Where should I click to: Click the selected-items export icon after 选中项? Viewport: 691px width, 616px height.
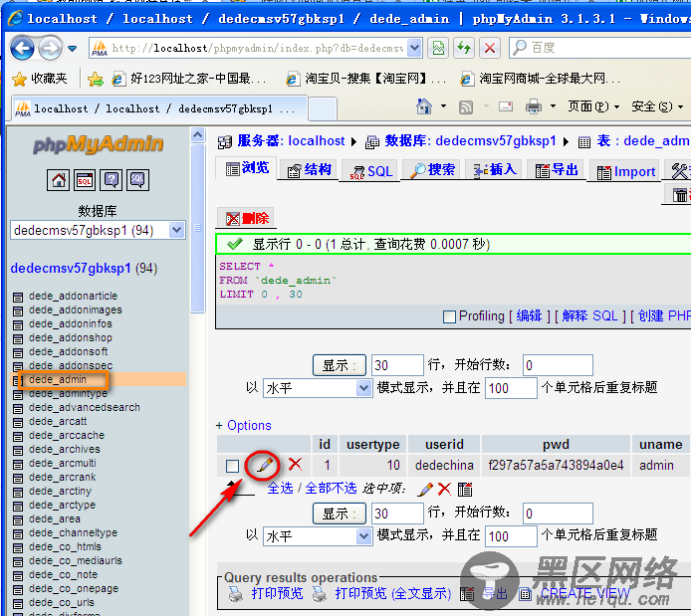[465, 490]
